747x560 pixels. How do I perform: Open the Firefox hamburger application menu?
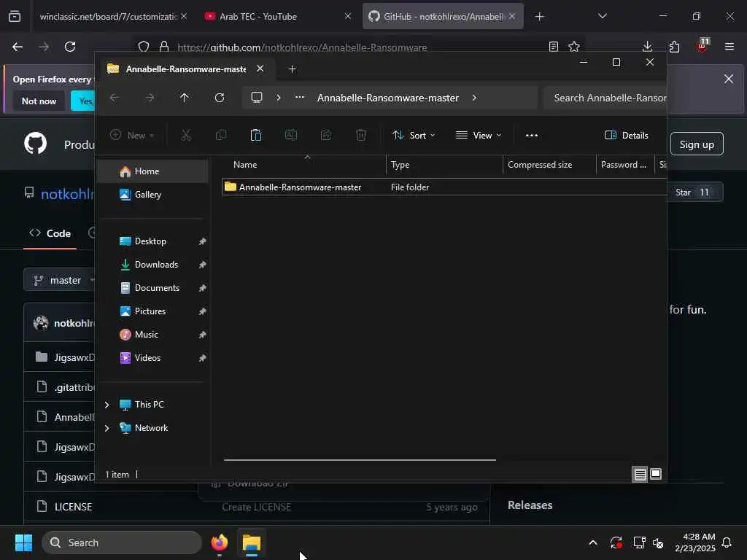click(729, 47)
